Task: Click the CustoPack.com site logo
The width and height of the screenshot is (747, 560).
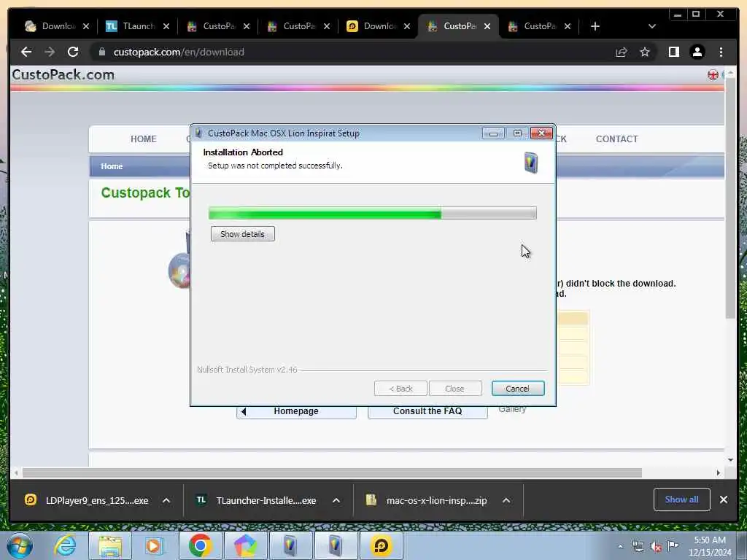Action: (63, 75)
